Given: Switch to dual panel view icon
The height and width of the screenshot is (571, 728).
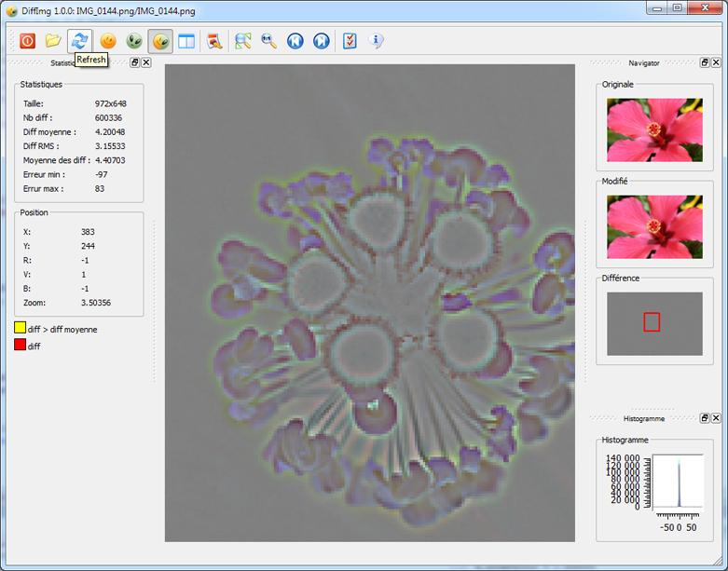Looking at the screenshot, I should 186,41.
